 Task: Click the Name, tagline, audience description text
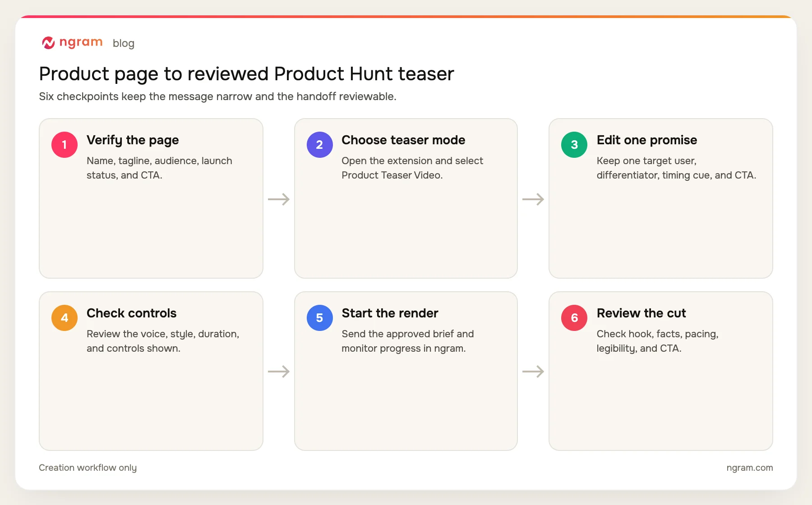(159, 168)
